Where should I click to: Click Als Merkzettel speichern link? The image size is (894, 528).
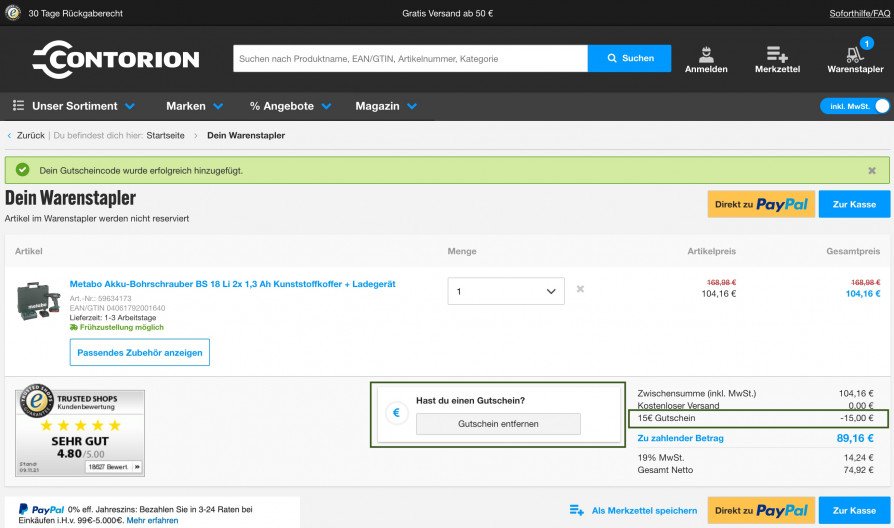644,510
